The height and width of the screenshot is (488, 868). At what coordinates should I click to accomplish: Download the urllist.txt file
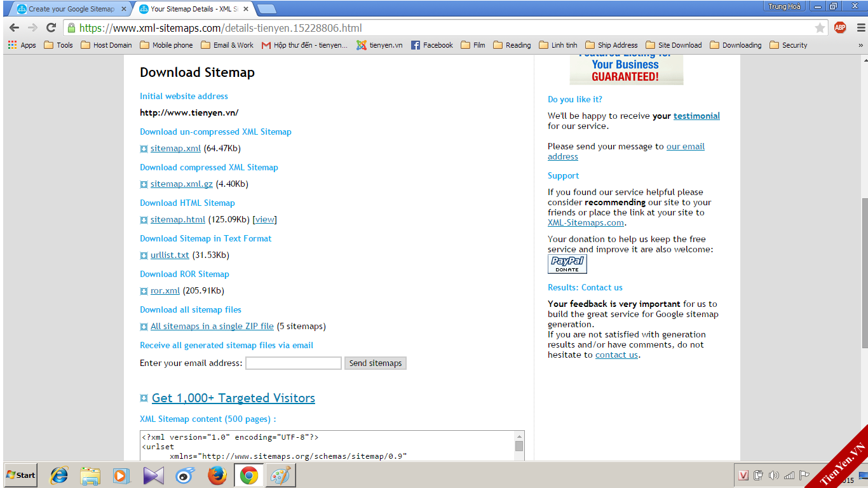[170, 255]
